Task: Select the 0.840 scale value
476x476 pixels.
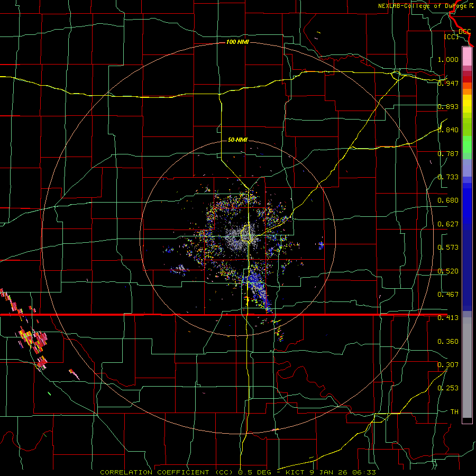Action: 448,130
